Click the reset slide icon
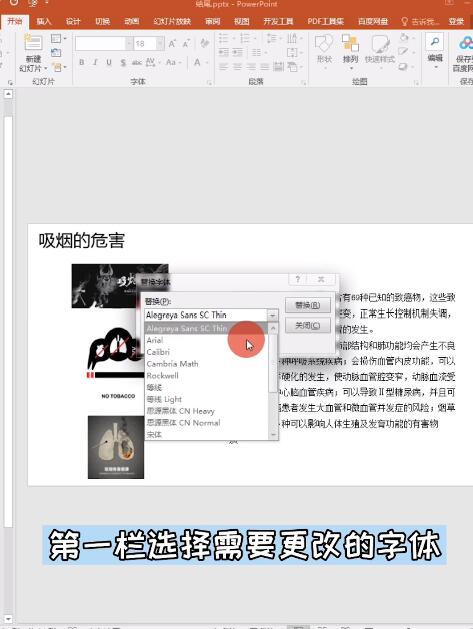This screenshot has width=473, height=629. pos(56,53)
